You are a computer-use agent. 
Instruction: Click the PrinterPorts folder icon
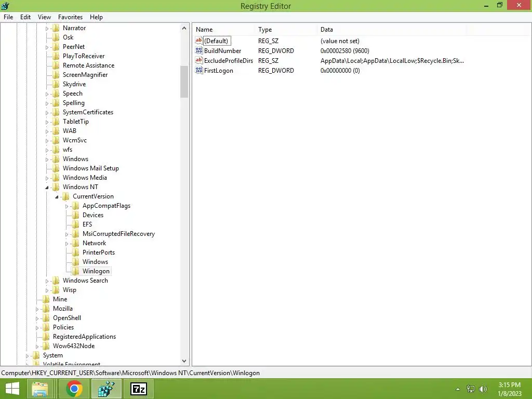[76, 252]
